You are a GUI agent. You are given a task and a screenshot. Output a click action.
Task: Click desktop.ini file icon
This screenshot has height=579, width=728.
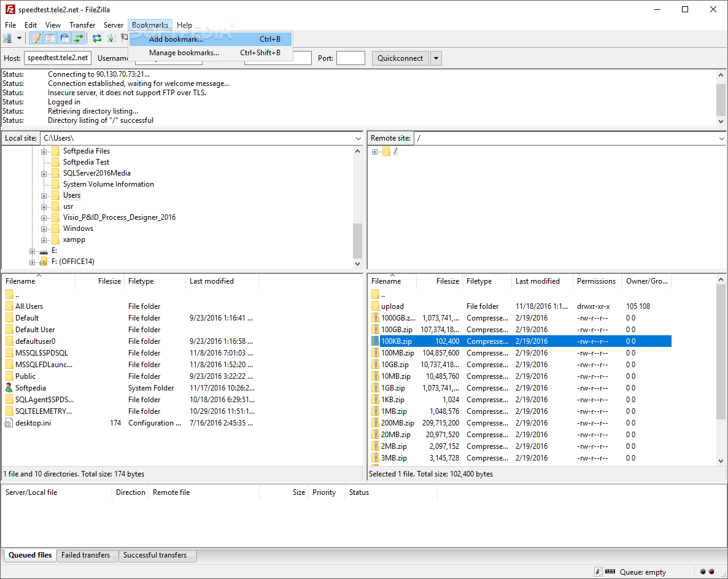pos(9,423)
